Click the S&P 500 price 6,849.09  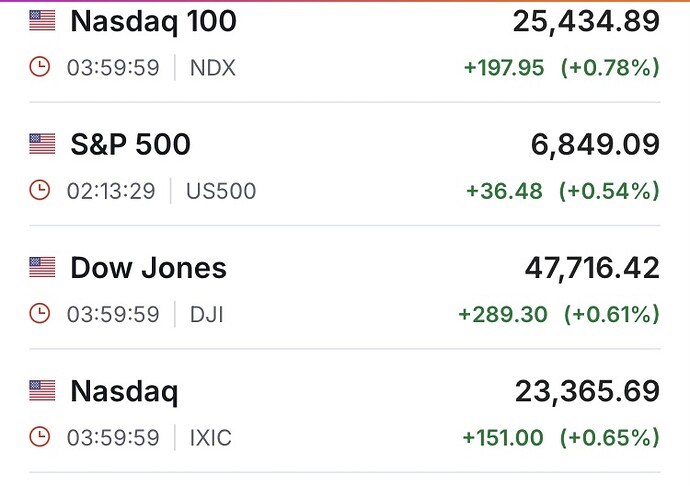pyautogui.click(x=595, y=145)
